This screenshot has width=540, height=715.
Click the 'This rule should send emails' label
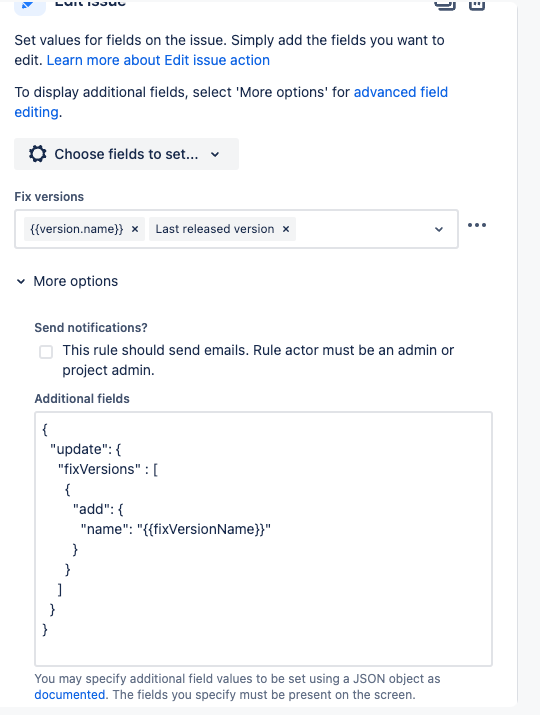(x=258, y=360)
